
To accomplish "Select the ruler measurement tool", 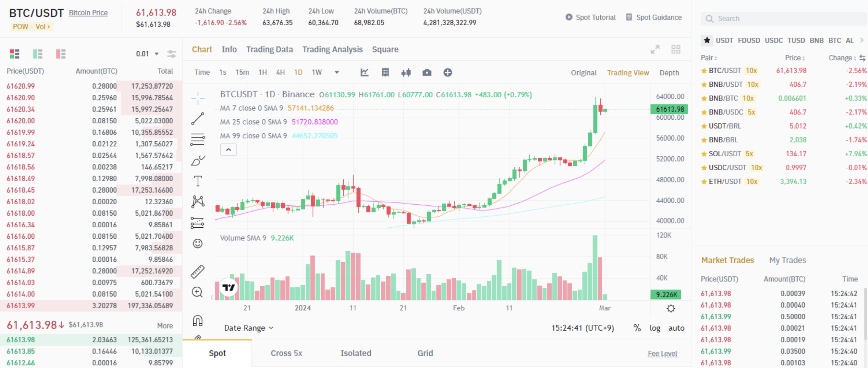I will click(198, 271).
